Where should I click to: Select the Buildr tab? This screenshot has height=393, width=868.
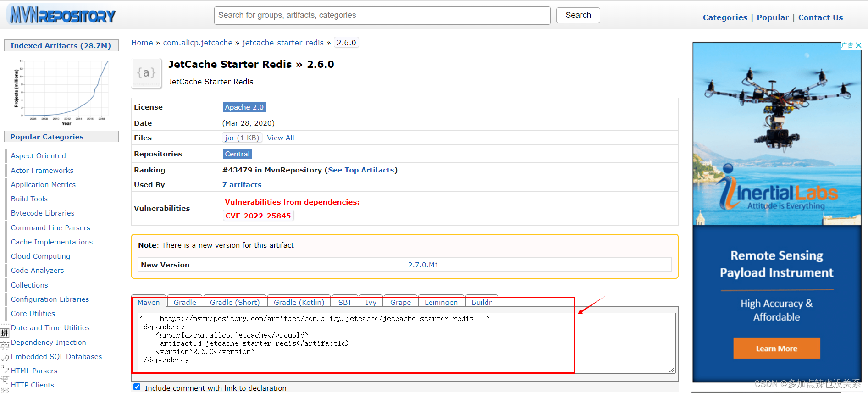(x=481, y=302)
